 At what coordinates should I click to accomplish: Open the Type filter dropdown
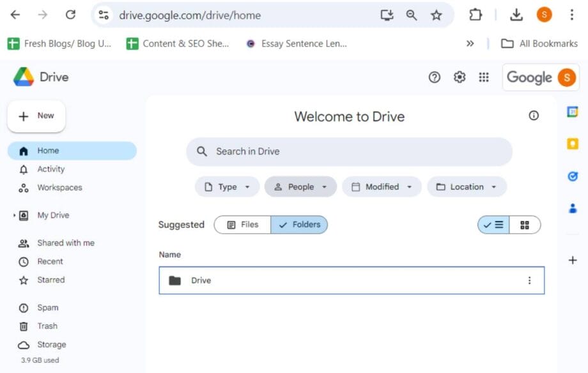[x=228, y=187]
